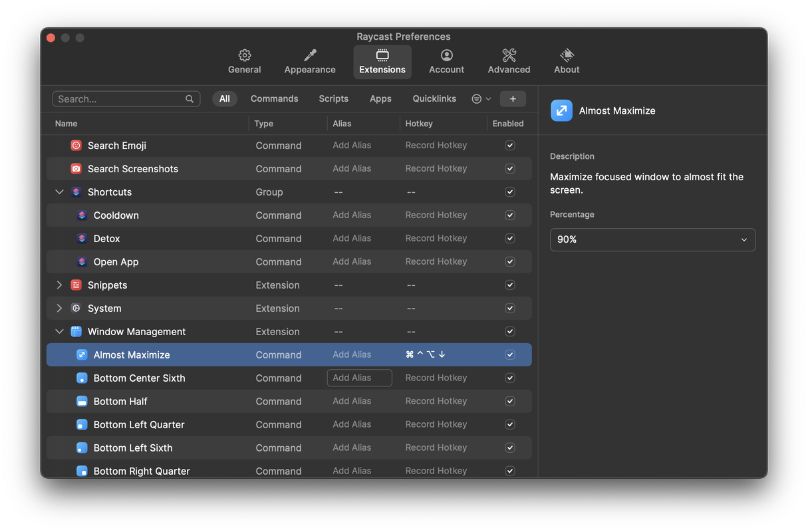Screen dimensions: 808x532
Task: Click the Bottom Center Sixth icon
Action: click(82, 378)
